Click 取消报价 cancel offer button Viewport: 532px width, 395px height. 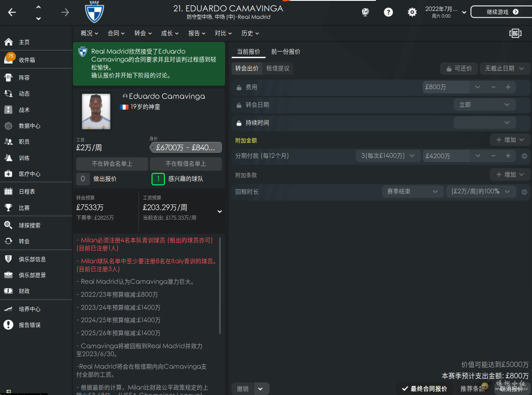511,389
